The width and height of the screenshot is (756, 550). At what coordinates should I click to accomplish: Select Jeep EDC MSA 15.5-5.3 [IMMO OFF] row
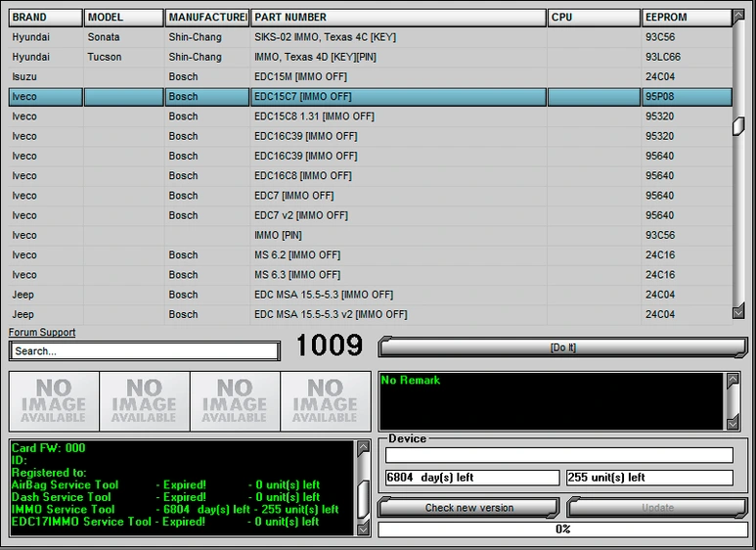click(x=371, y=295)
